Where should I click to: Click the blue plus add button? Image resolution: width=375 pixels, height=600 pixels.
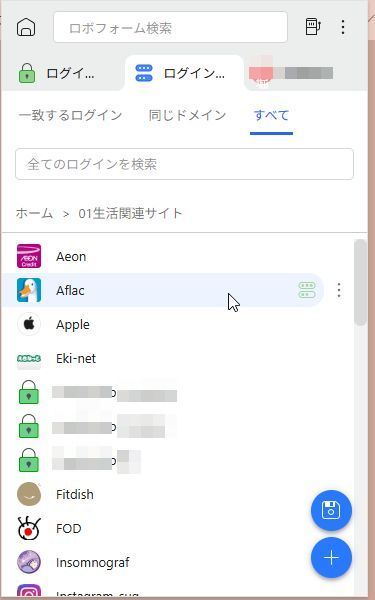coord(331,558)
